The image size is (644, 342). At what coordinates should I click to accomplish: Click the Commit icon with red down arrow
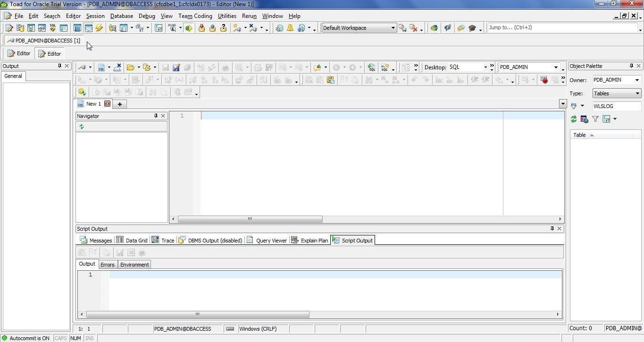tap(201, 28)
